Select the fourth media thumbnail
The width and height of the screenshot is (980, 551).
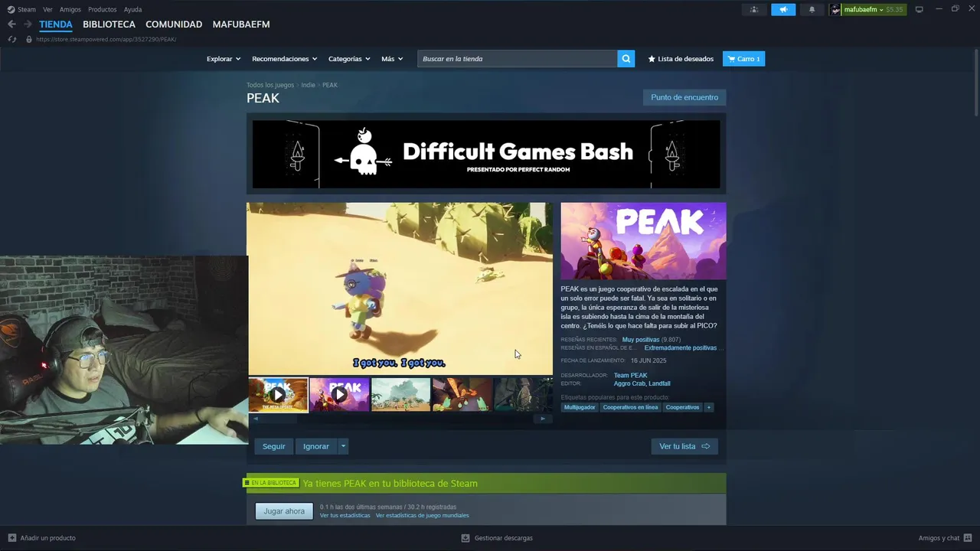coord(462,395)
